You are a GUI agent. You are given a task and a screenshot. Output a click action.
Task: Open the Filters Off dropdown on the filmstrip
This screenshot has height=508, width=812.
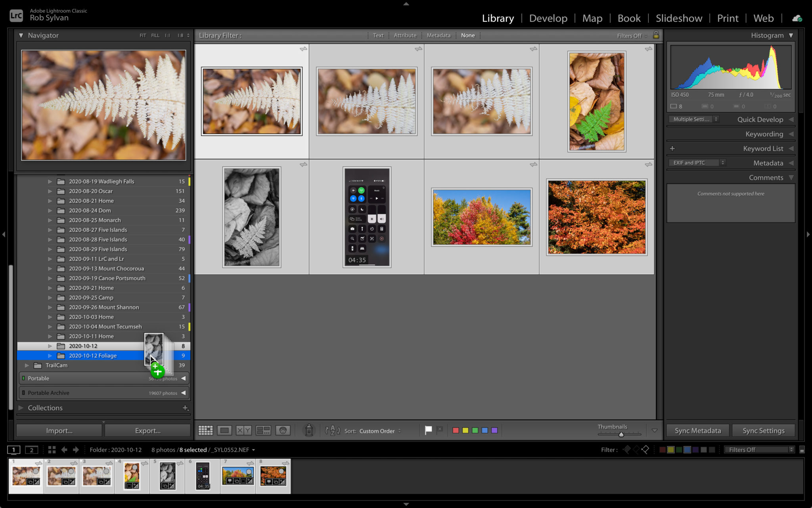pos(757,450)
